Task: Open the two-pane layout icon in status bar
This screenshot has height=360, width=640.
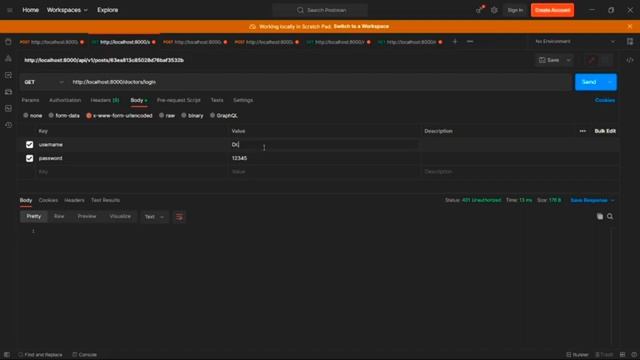Action: pyautogui.click(x=622, y=355)
